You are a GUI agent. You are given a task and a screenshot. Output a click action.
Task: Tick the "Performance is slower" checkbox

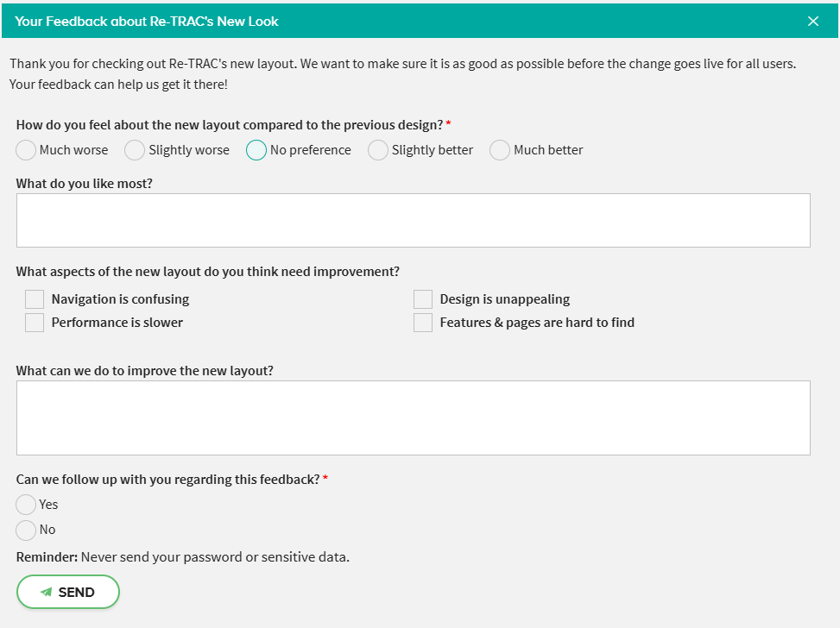pos(35,323)
